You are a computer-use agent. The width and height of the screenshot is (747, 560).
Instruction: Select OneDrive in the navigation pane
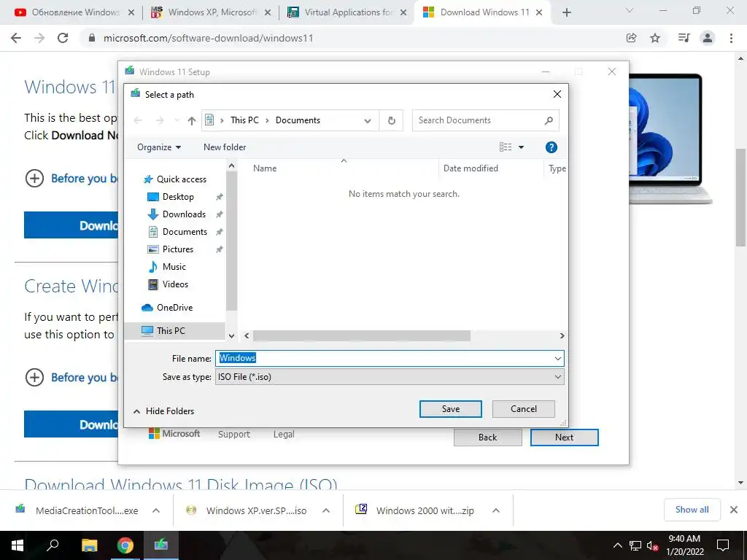167,308
